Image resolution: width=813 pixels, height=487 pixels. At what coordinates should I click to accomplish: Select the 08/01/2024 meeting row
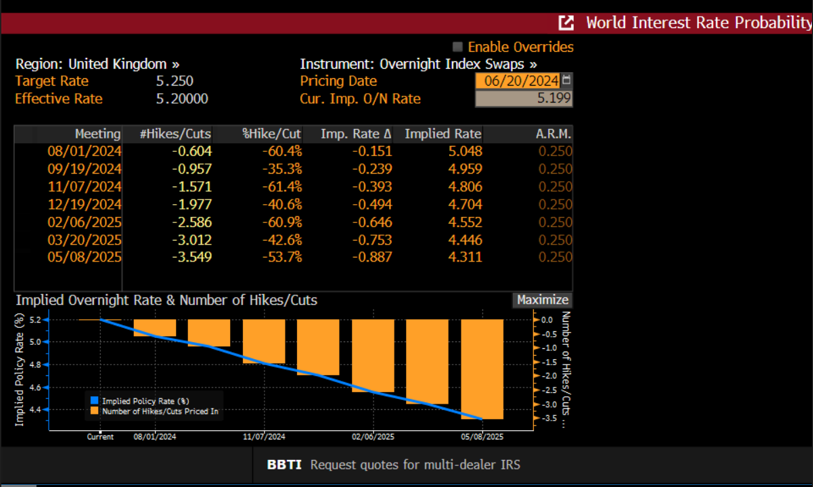[x=85, y=151]
